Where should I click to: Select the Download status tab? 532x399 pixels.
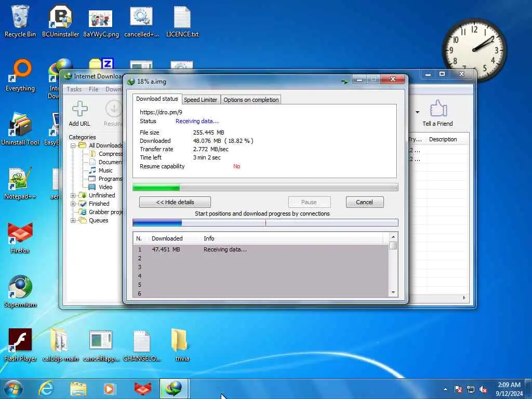click(x=157, y=99)
